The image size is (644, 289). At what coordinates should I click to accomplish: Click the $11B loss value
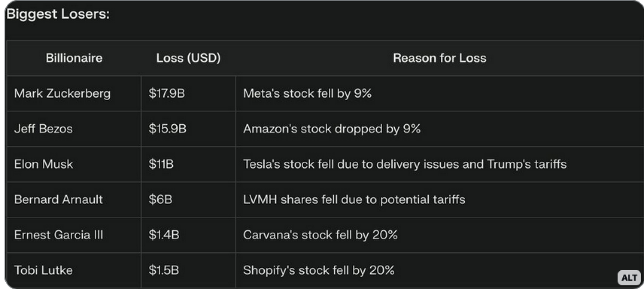point(161,164)
